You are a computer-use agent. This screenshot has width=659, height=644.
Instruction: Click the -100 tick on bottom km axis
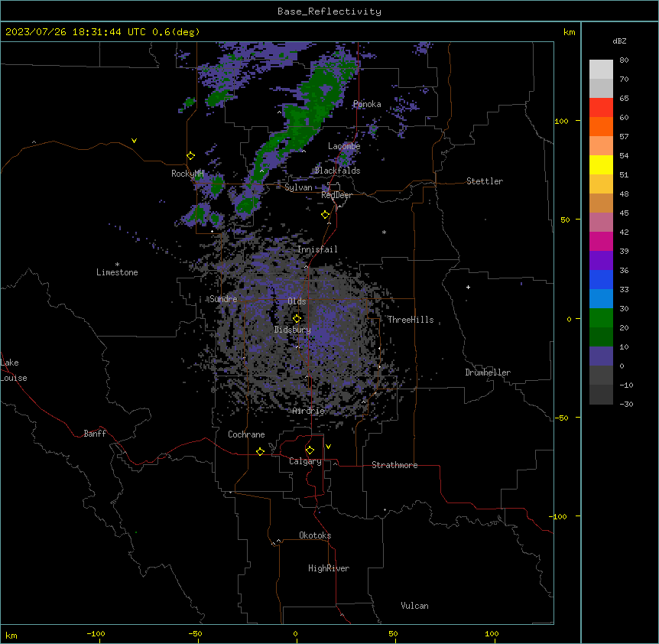(x=96, y=633)
